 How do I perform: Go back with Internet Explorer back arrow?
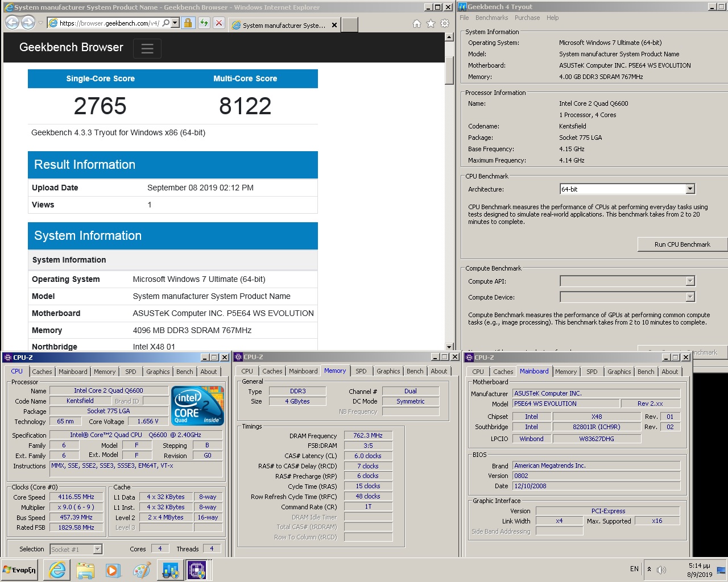tap(12, 23)
